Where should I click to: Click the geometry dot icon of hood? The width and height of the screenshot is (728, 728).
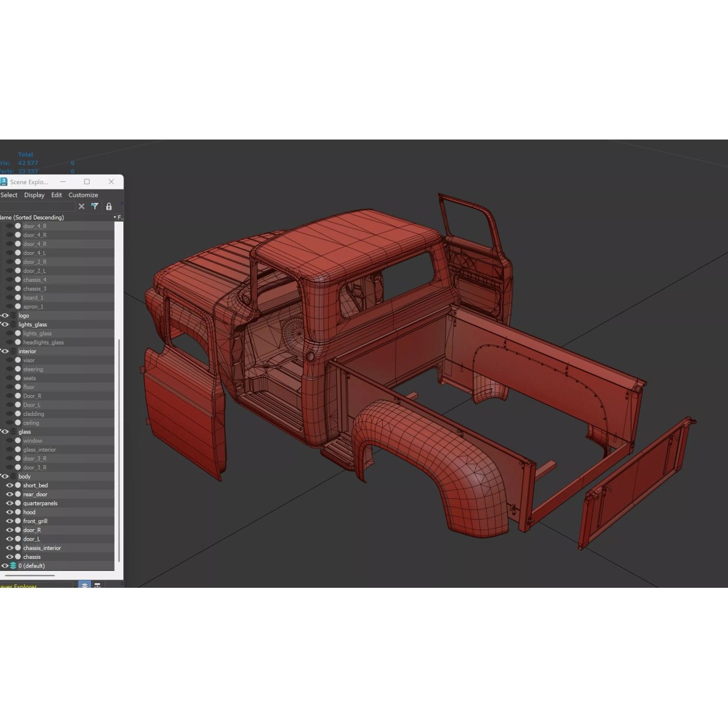[18, 512]
